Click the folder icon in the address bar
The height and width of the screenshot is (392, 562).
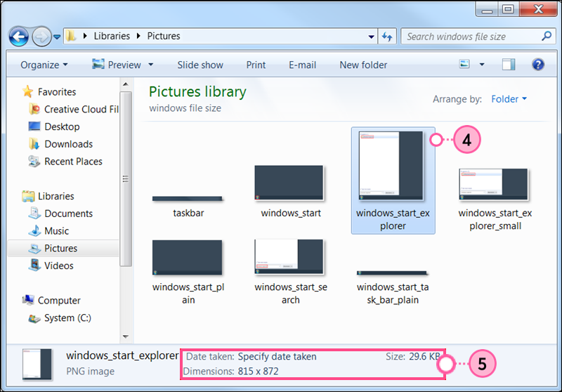coord(71,35)
